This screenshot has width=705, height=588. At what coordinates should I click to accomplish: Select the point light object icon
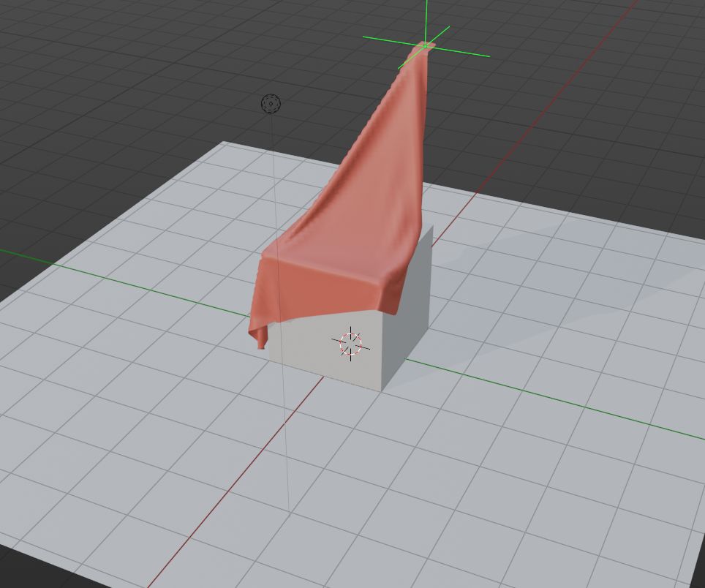(x=271, y=104)
